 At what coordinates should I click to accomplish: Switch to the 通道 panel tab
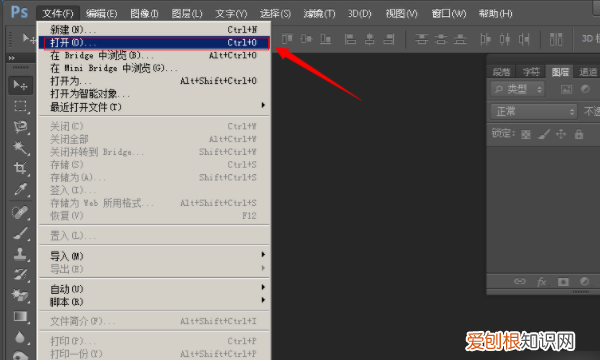pos(588,72)
